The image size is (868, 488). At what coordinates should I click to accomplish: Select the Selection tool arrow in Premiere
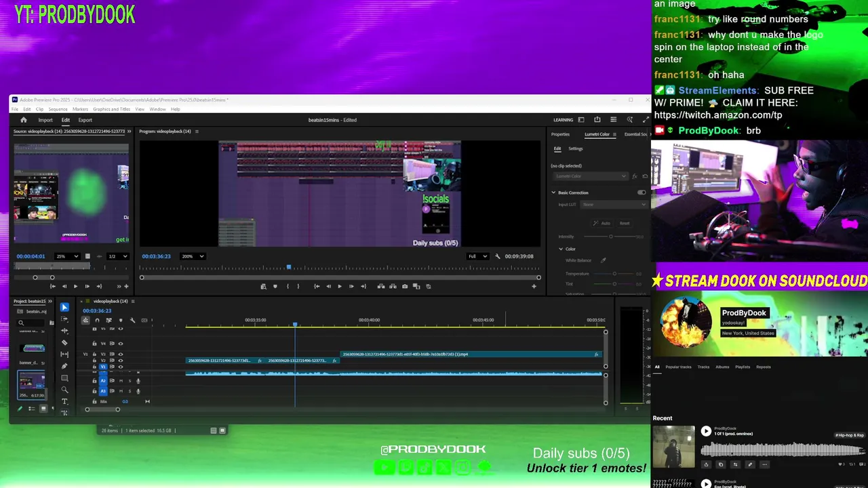pyautogui.click(x=64, y=307)
